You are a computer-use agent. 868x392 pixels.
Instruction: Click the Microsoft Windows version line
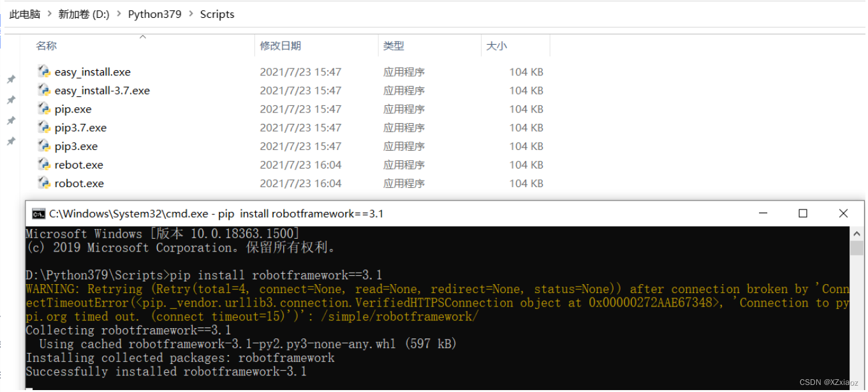162,234
